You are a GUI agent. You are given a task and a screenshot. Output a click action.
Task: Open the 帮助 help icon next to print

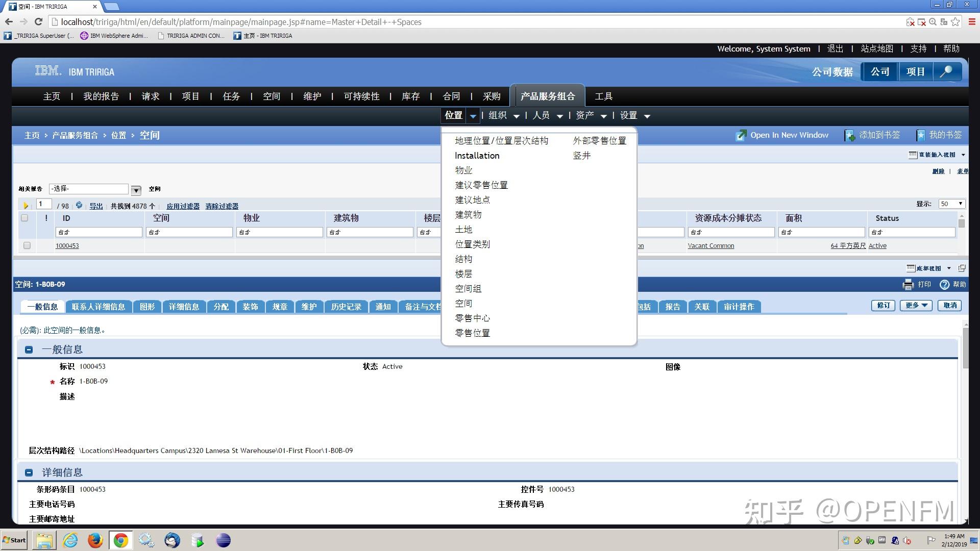(x=944, y=284)
